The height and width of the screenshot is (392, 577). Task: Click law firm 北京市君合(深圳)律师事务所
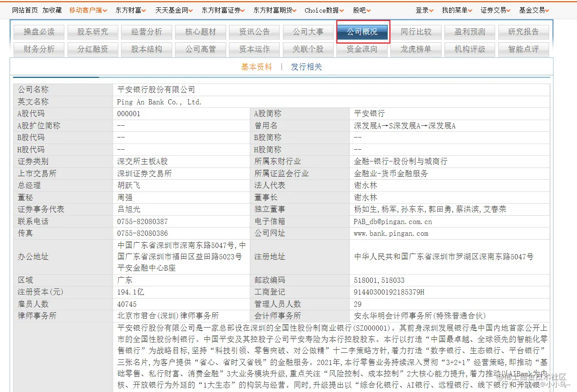pos(168,316)
